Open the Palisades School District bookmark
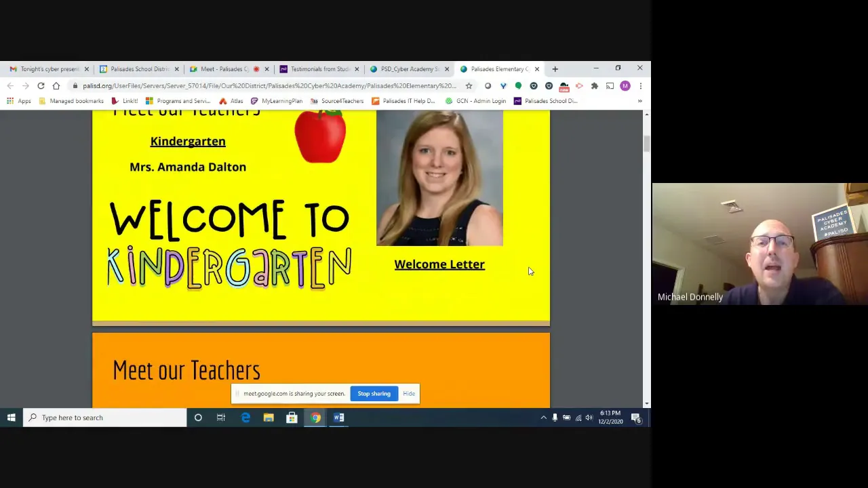Image resolution: width=868 pixels, height=488 pixels. [545, 101]
